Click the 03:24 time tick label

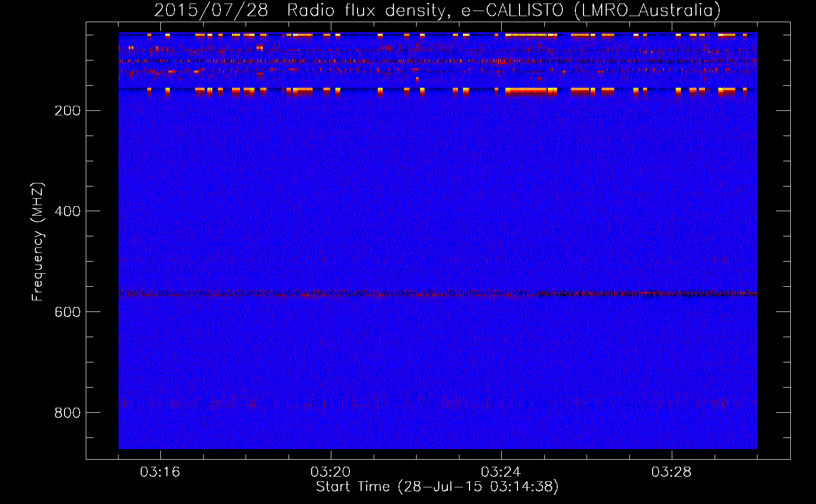[x=501, y=472]
